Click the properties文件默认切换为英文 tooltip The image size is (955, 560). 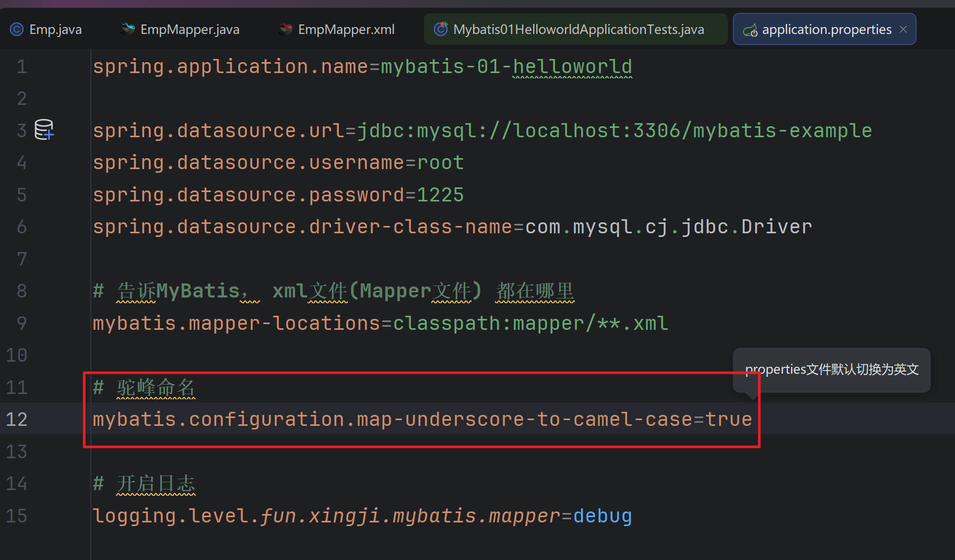coord(831,370)
